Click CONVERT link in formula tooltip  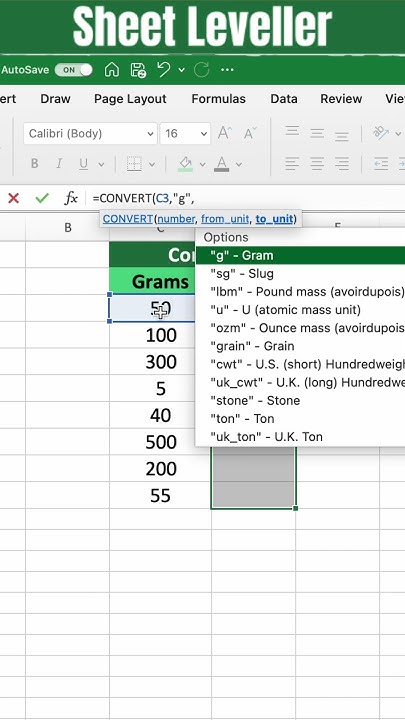point(127,219)
